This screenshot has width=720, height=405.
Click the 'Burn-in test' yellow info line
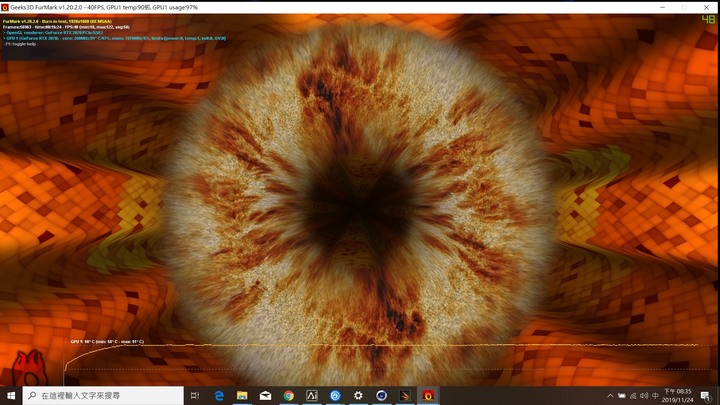tap(57, 22)
